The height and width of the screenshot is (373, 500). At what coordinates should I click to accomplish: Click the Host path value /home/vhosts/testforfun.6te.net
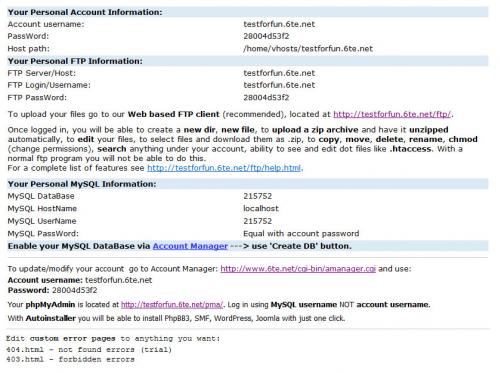308,49
